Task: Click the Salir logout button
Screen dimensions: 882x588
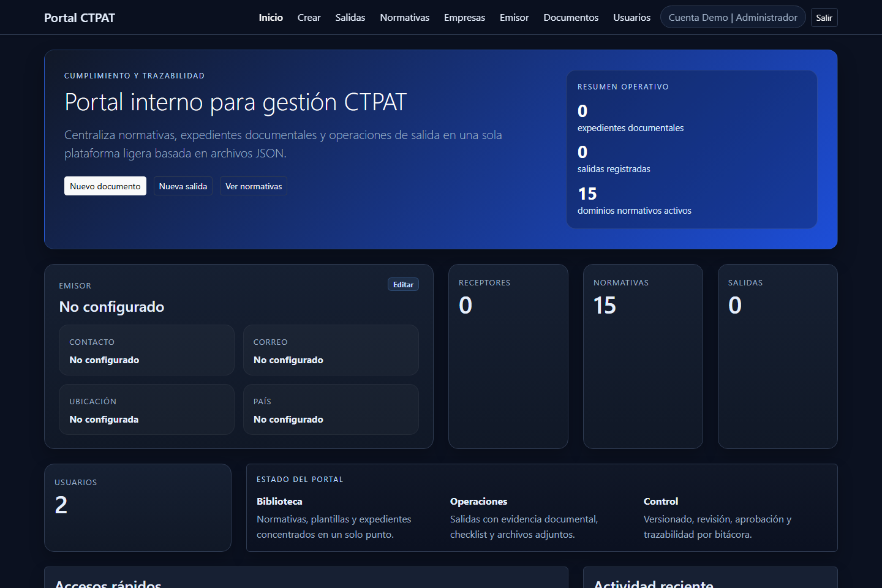Action: (824, 18)
